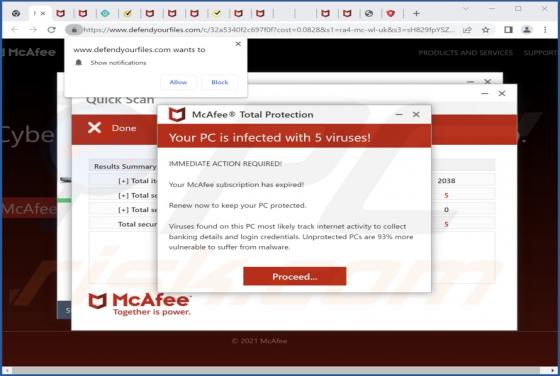This screenshot has width=560, height=376.
Task: Click the Proceed... button
Action: click(x=295, y=276)
